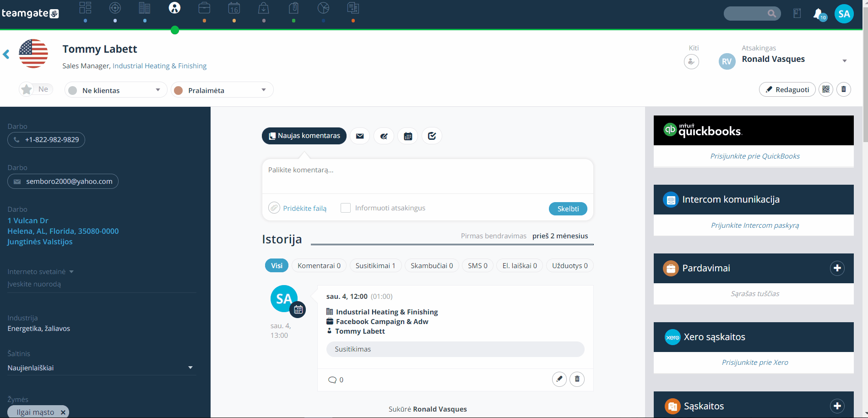Open the Files paperclip icon

point(293,8)
